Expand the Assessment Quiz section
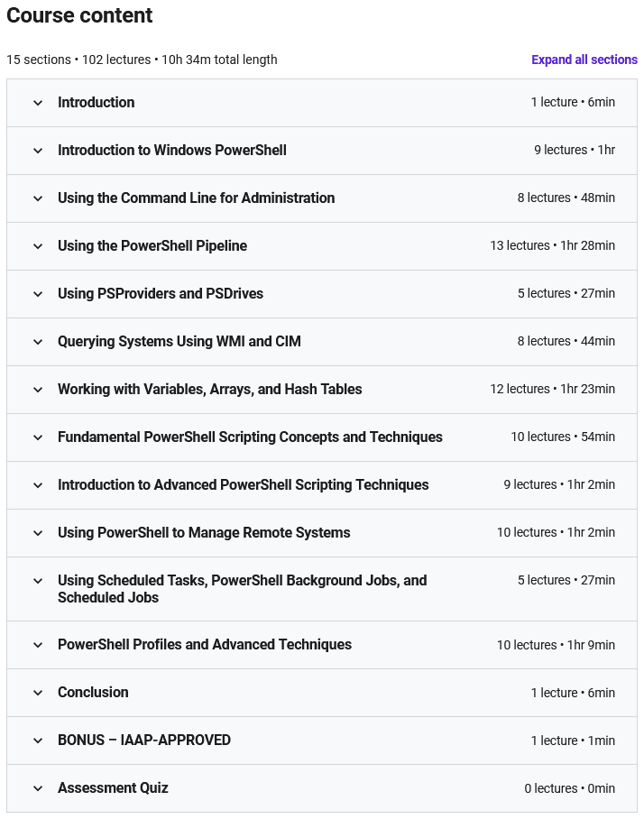This screenshot has height=819, width=644. pyautogui.click(x=113, y=788)
